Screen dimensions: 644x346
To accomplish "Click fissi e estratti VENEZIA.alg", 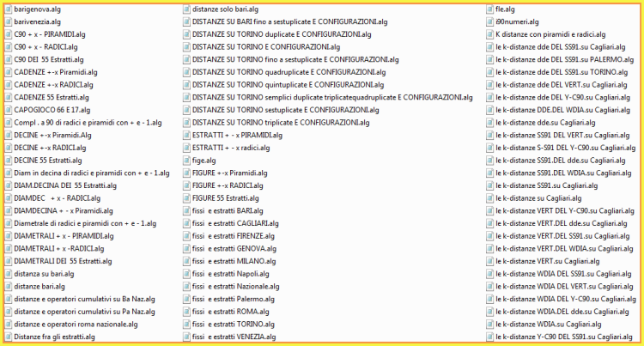I will [x=234, y=337].
